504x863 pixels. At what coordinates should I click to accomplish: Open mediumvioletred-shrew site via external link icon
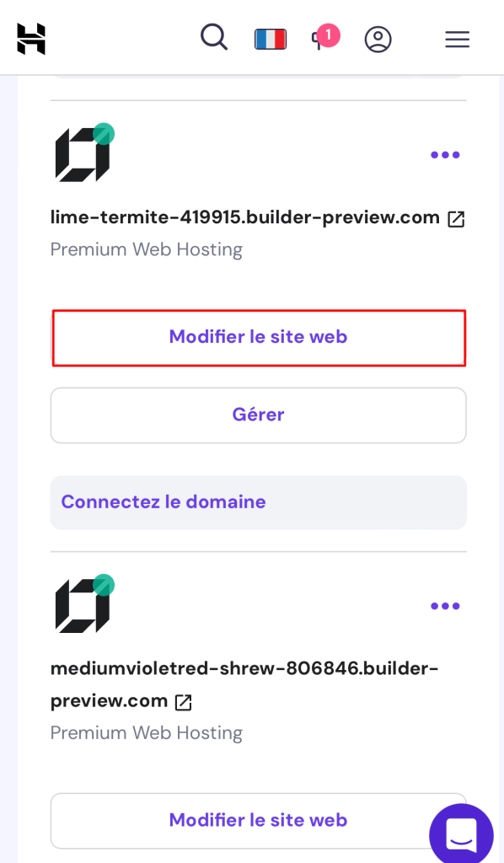(x=183, y=702)
